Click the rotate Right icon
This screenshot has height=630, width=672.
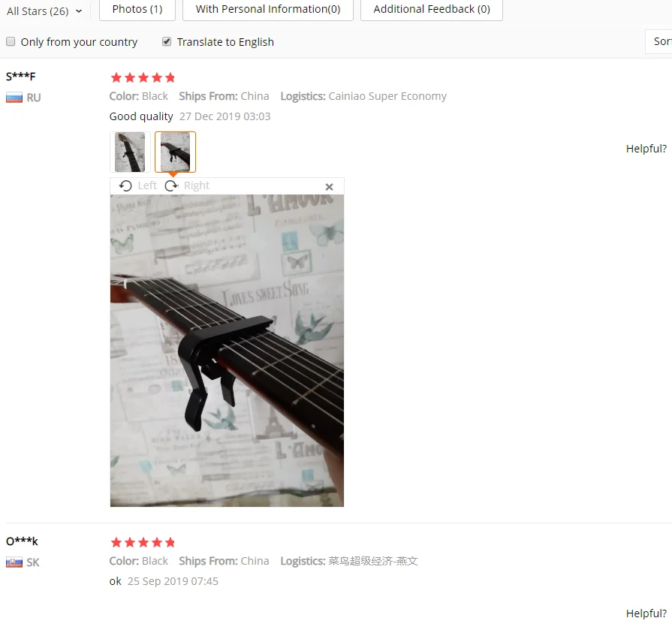coord(171,185)
